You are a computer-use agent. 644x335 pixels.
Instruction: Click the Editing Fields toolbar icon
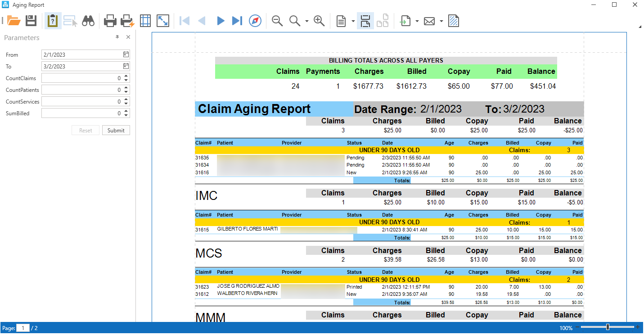pyautogui.click(x=70, y=21)
